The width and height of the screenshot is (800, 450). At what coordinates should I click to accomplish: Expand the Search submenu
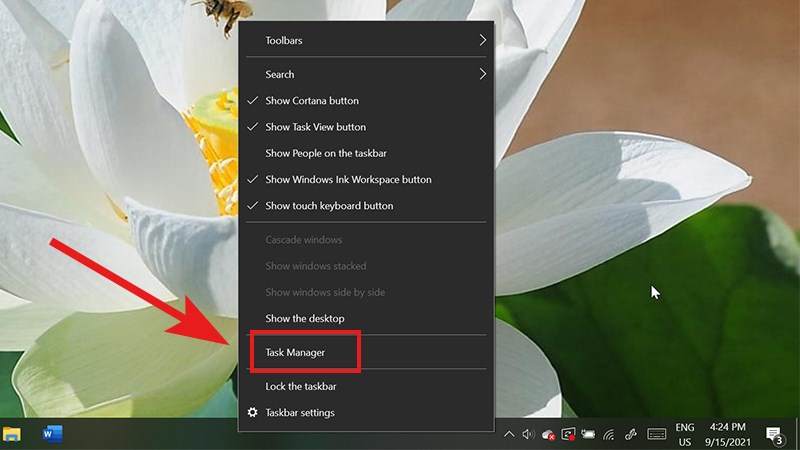coord(366,74)
